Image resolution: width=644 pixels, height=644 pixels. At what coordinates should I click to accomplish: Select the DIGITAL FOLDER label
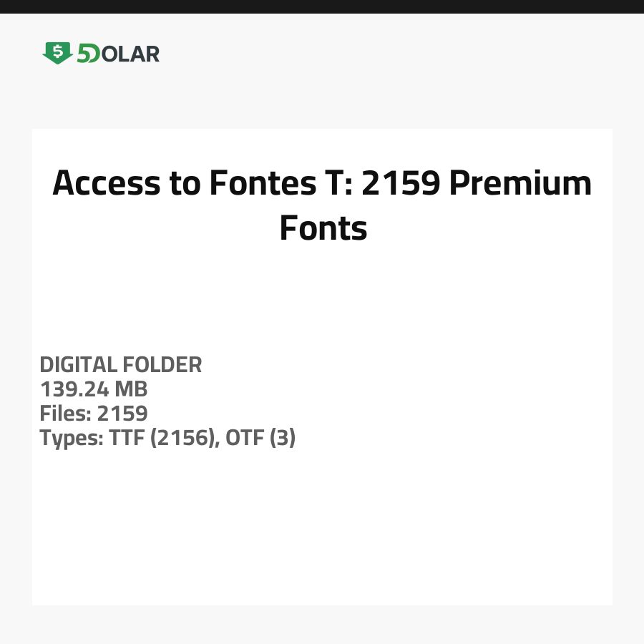(x=121, y=365)
